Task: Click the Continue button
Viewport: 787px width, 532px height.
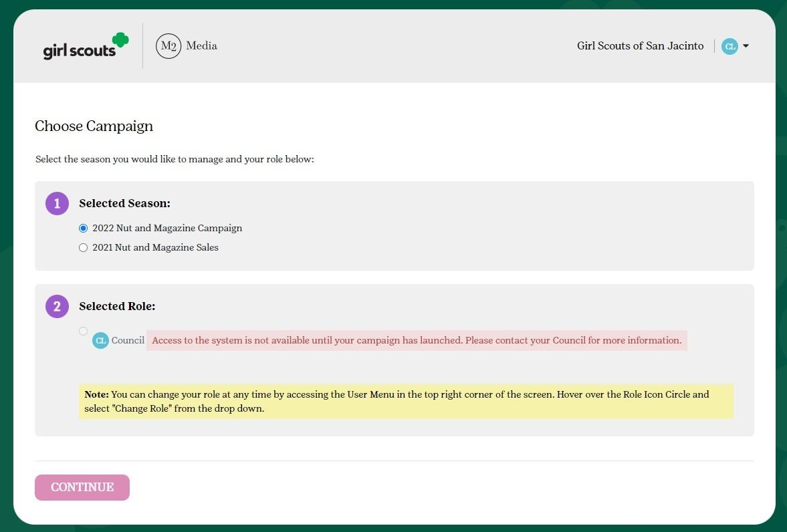Action: click(x=82, y=487)
